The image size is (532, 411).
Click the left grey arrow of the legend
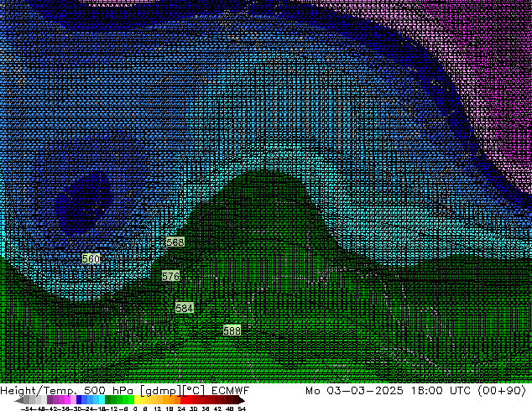point(19,400)
